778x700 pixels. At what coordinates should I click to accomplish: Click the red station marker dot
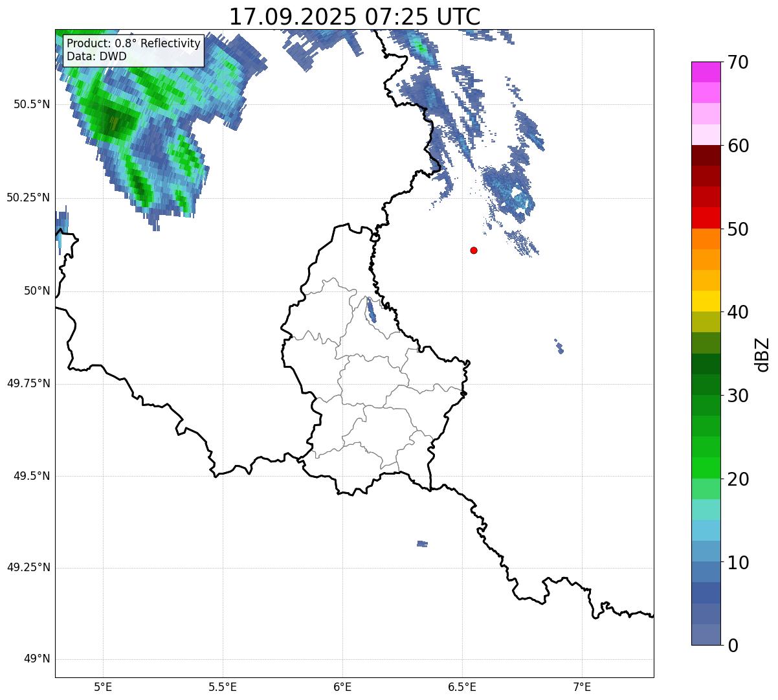(474, 250)
